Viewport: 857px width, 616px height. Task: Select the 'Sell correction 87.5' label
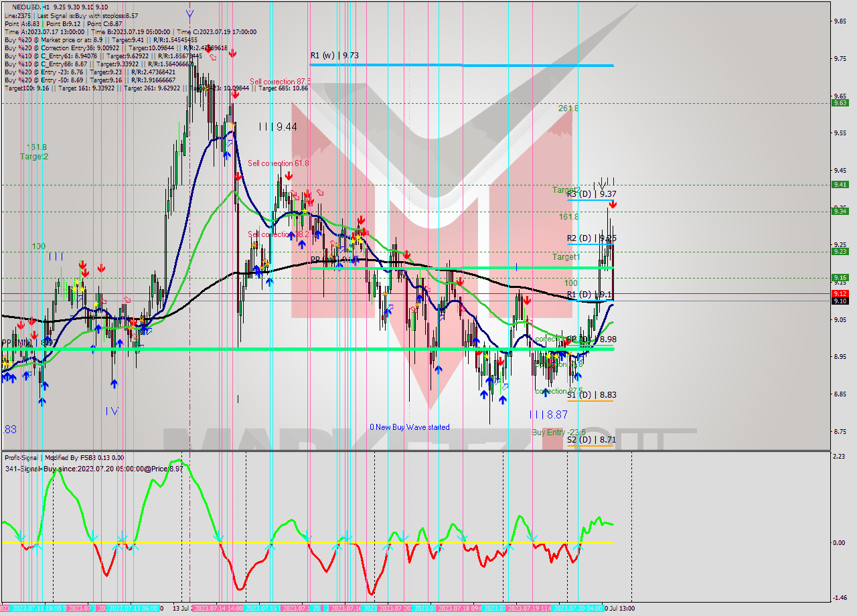[279, 82]
